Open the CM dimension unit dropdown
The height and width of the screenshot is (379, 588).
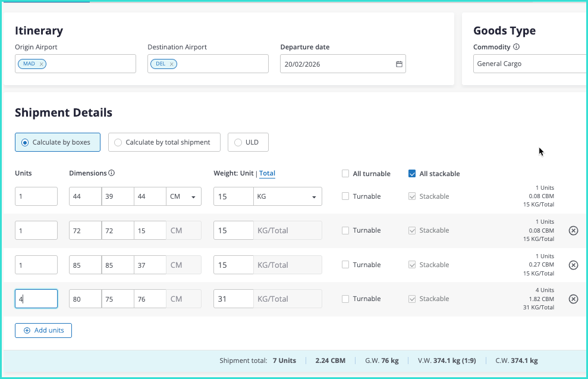[183, 196]
